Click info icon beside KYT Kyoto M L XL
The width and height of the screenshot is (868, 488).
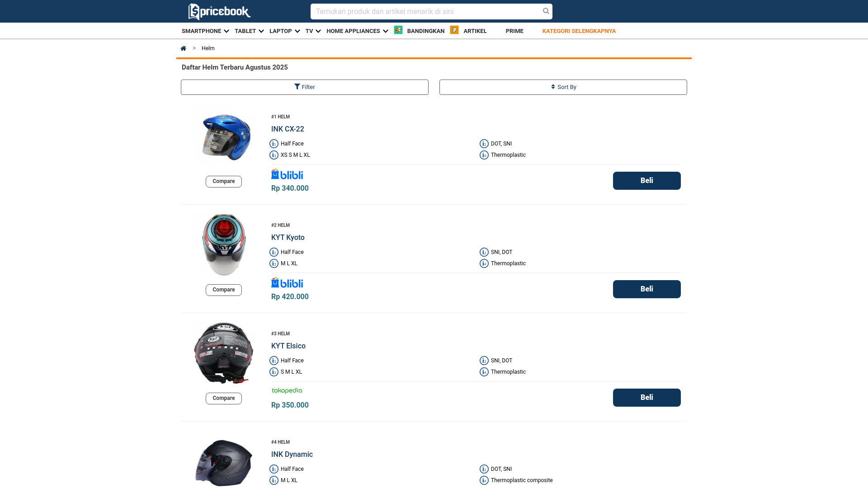[274, 263]
